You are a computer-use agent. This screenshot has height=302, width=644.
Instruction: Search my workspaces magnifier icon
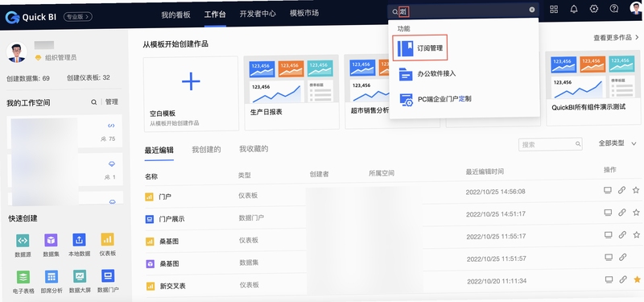click(94, 102)
